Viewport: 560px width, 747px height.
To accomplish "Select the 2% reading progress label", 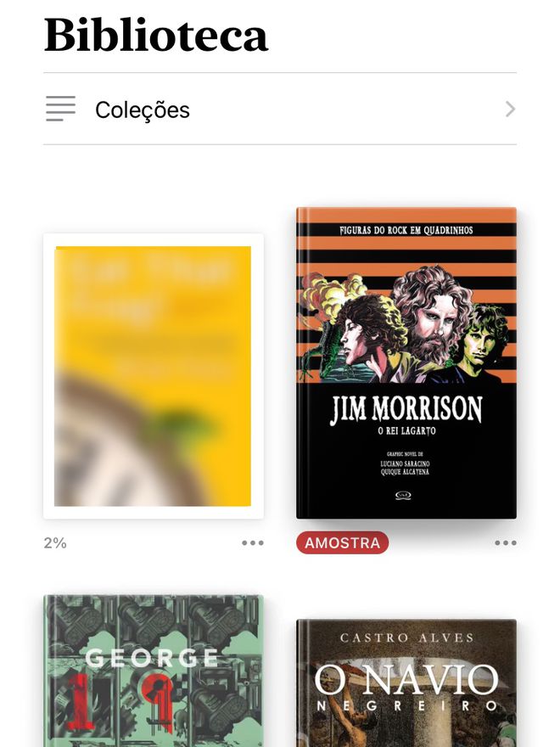I will (55, 542).
